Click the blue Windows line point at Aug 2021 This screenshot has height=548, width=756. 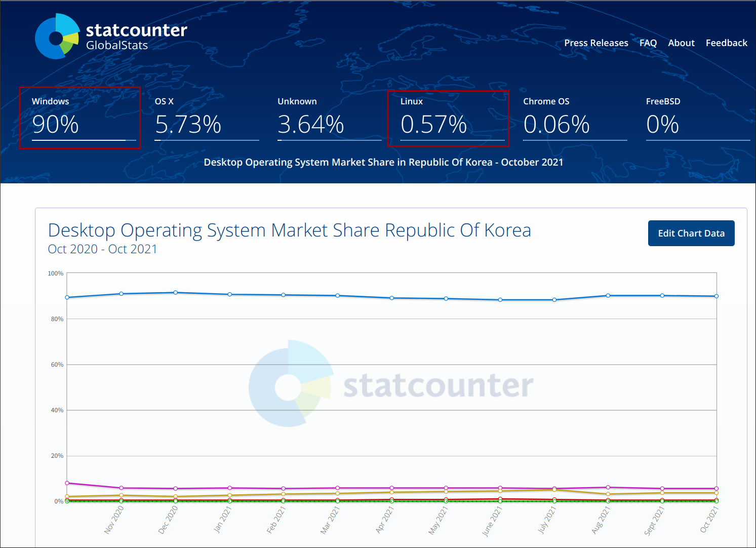[608, 296]
